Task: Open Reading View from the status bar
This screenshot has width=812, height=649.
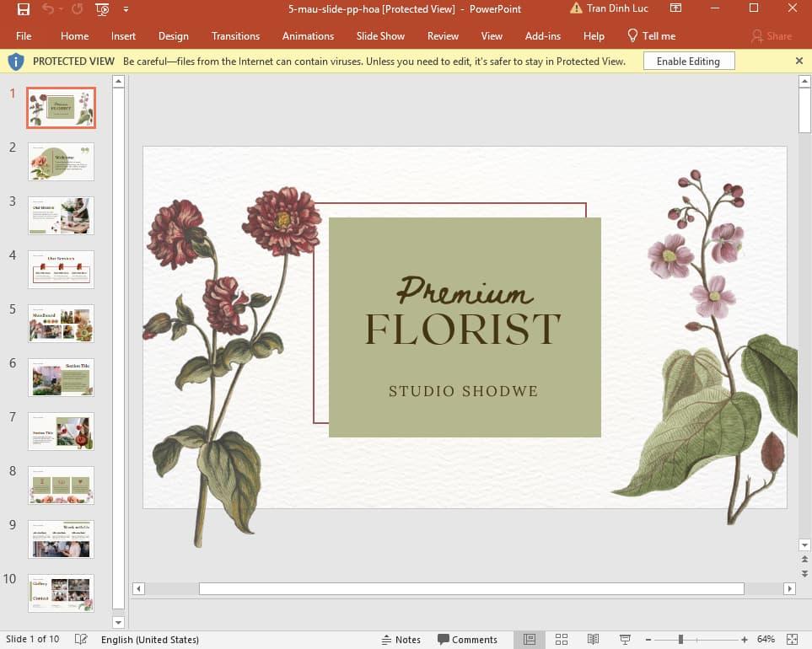Action: click(x=592, y=639)
